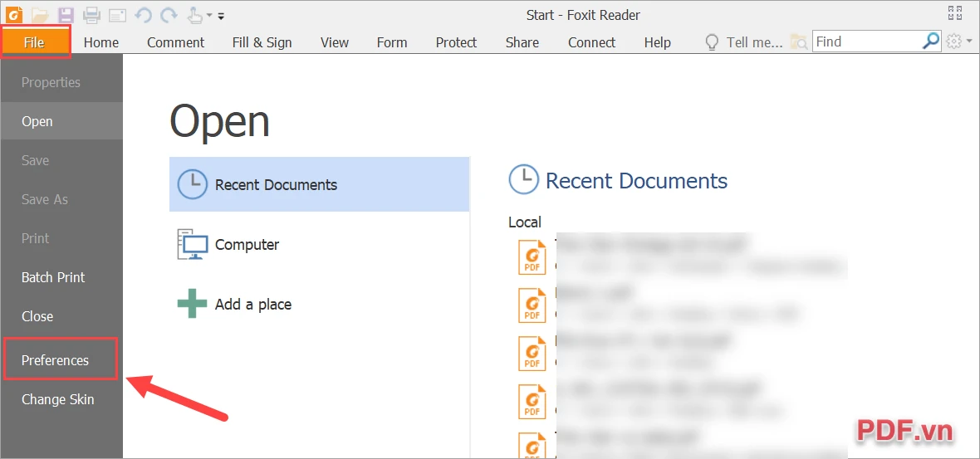
Task: Click the Local label above recent files
Action: 525,222
